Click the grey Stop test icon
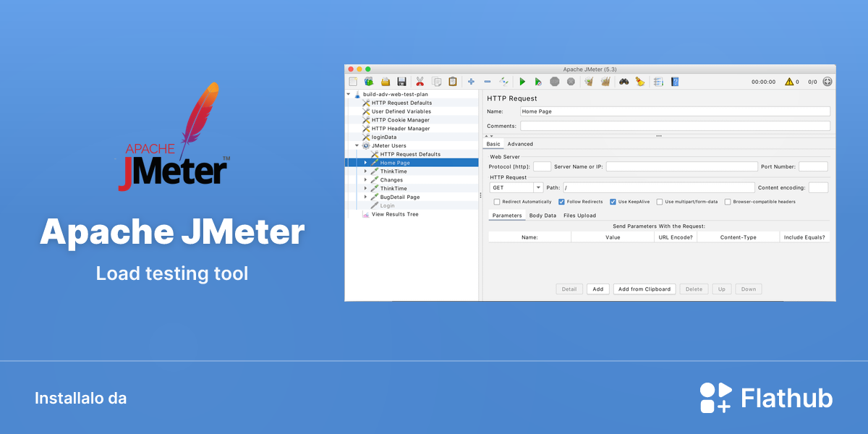This screenshot has width=868, height=434. point(555,82)
